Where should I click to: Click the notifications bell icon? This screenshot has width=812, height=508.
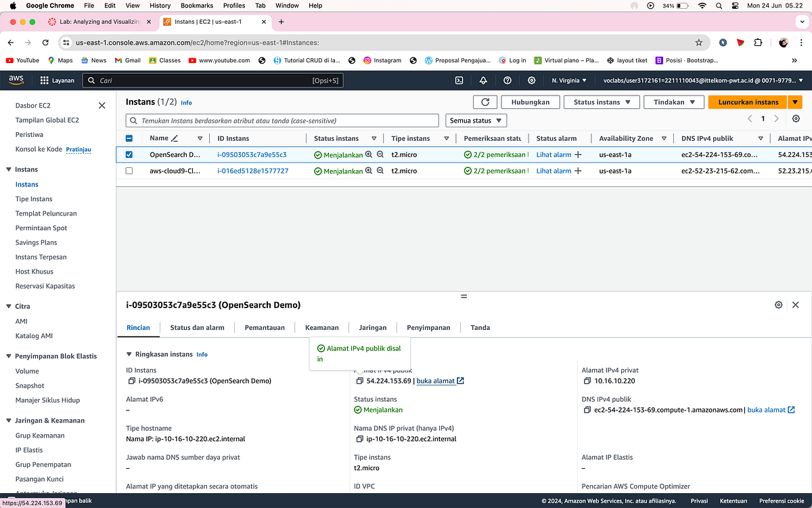[x=483, y=79]
